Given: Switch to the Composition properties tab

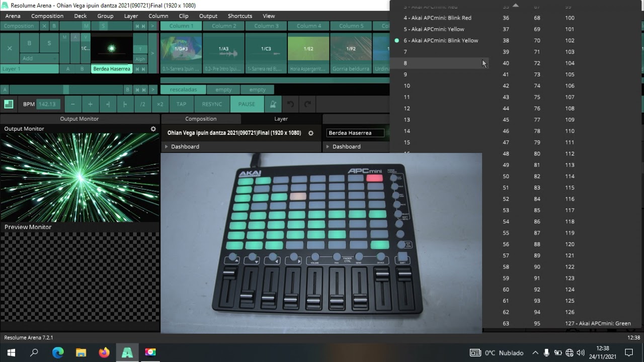Looking at the screenshot, I should 201,119.
